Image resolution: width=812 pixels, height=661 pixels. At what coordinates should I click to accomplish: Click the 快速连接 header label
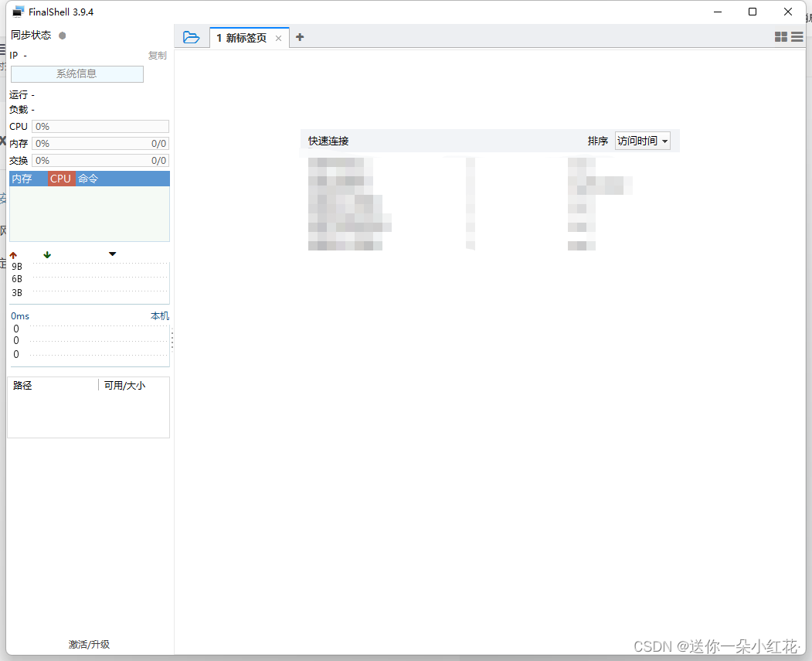click(x=328, y=141)
